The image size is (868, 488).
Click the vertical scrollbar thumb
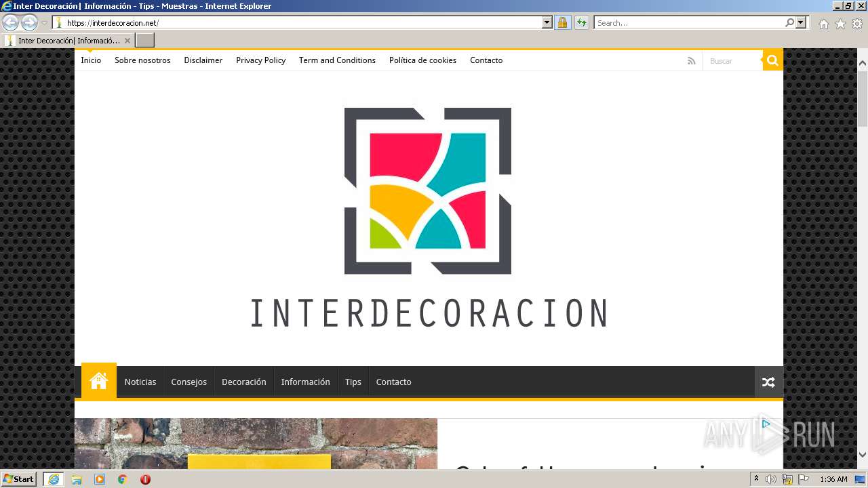(x=863, y=98)
